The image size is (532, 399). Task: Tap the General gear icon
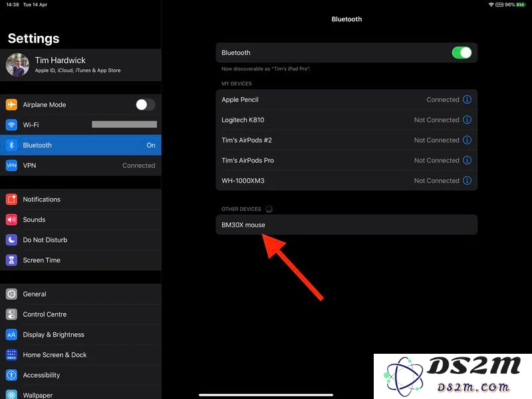click(11, 294)
